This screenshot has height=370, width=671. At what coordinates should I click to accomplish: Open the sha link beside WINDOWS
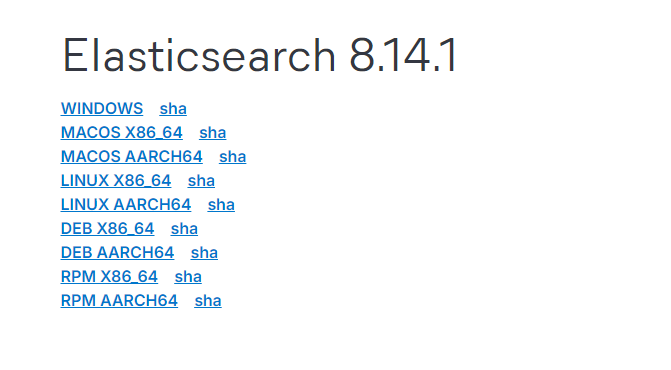pos(173,109)
